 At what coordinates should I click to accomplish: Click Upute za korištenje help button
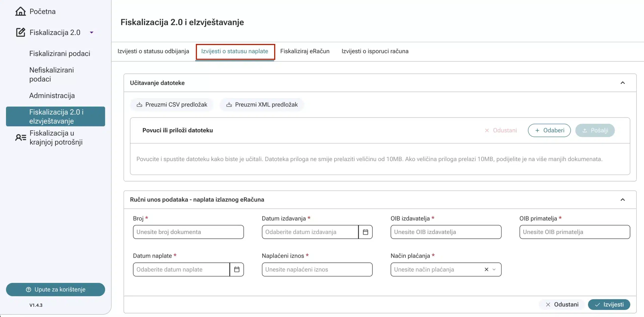coord(56,290)
